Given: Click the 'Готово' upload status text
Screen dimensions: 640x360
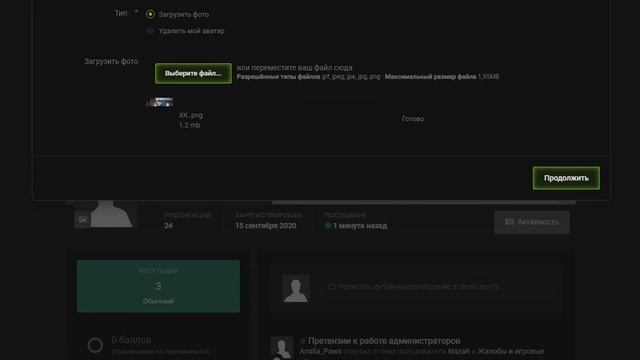Looking at the screenshot, I should pos(413,119).
